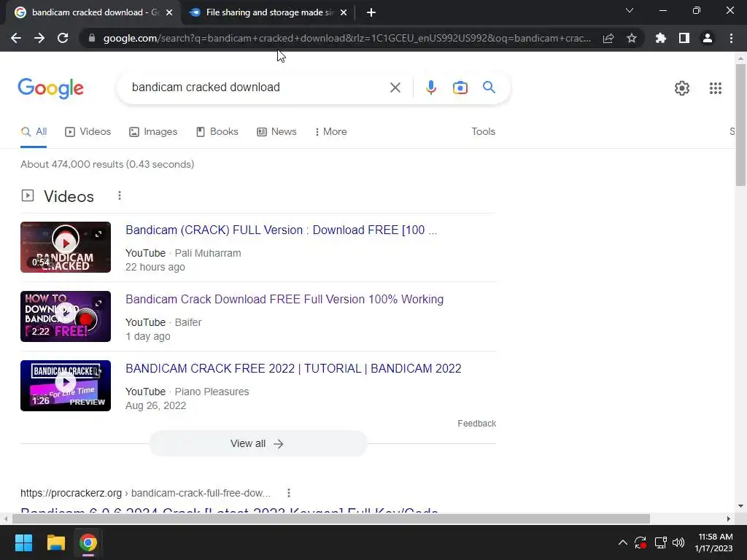Play the 2:22 How To Download thumbnail
Viewport: 747px width, 560px height.
click(x=66, y=316)
